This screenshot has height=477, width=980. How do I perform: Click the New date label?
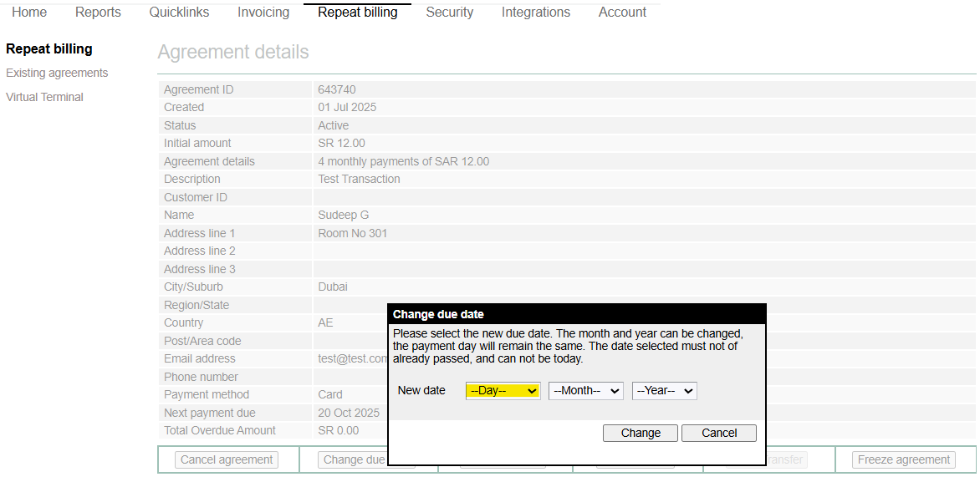click(421, 390)
